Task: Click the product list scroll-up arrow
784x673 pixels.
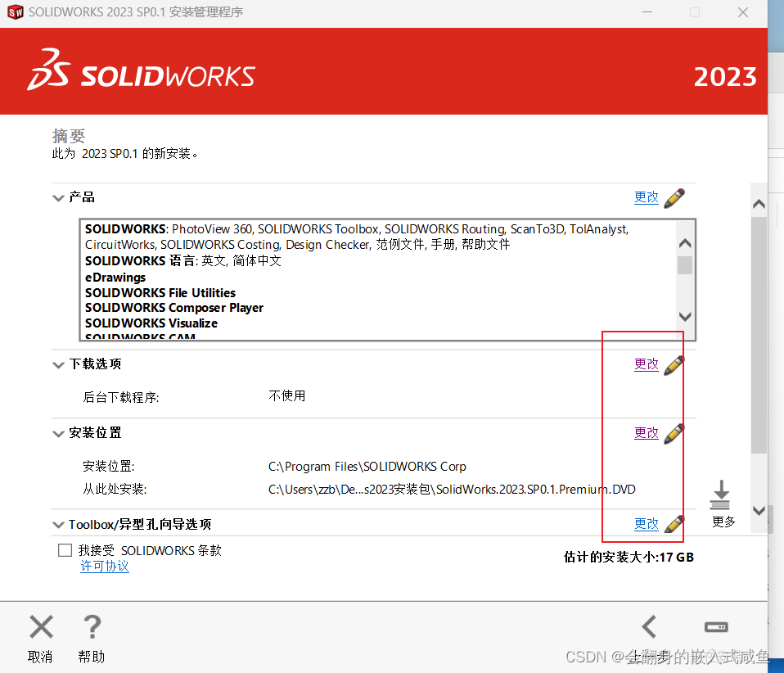Action: pos(685,244)
